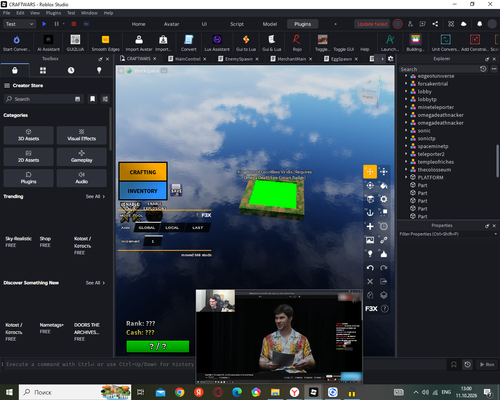Expand the lobby item in Explorer
Screen dimensions: 500x400
point(406,91)
